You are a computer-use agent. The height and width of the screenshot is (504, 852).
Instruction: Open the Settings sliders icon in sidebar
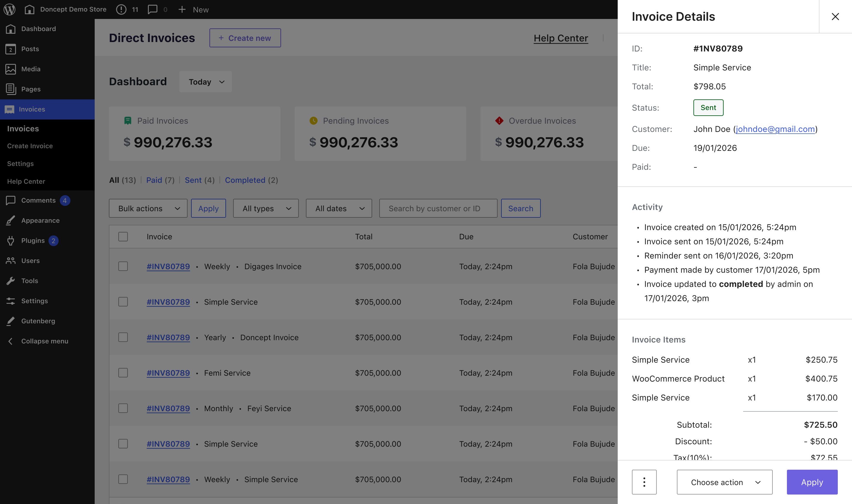11,301
